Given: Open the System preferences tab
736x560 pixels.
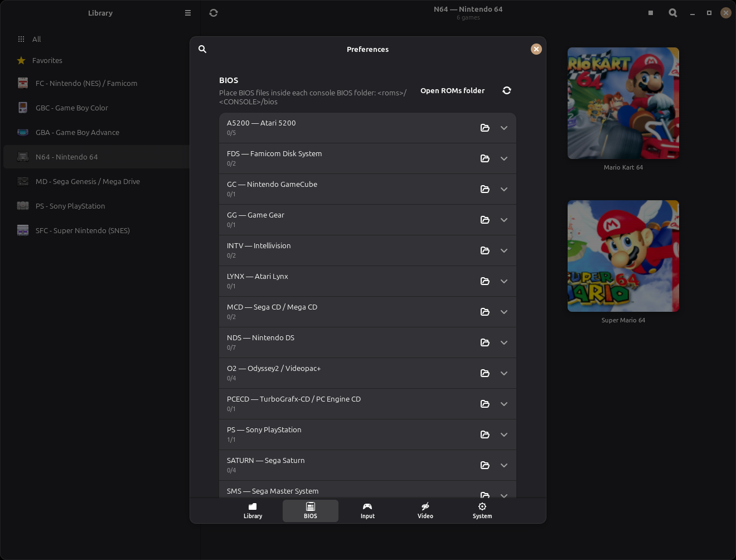Looking at the screenshot, I should click(x=482, y=510).
